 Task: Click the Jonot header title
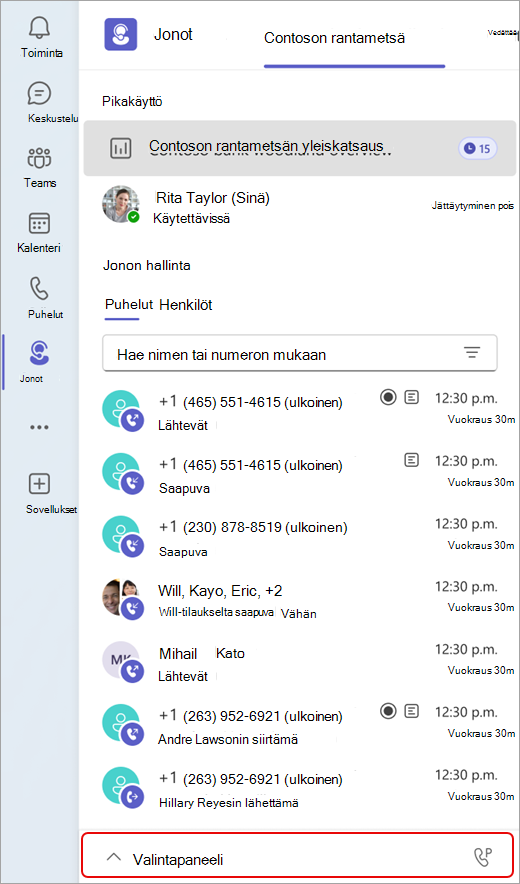(173, 35)
